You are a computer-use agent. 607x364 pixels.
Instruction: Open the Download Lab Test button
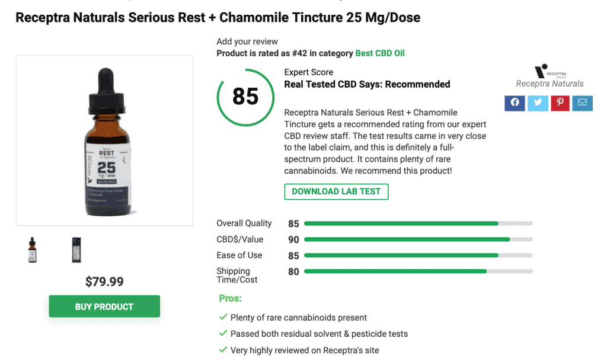(x=336, y=191)
